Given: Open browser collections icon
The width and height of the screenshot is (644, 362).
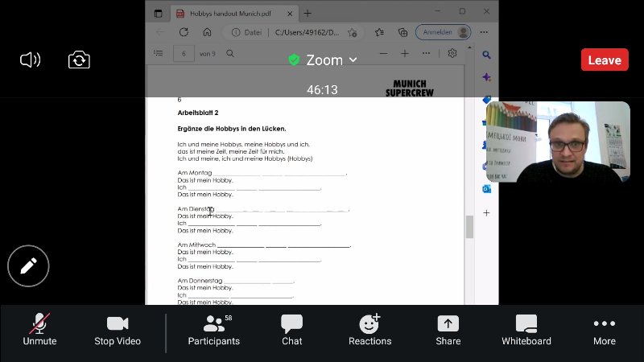Looking at the screenshot, I should click(x=403, y=32).
